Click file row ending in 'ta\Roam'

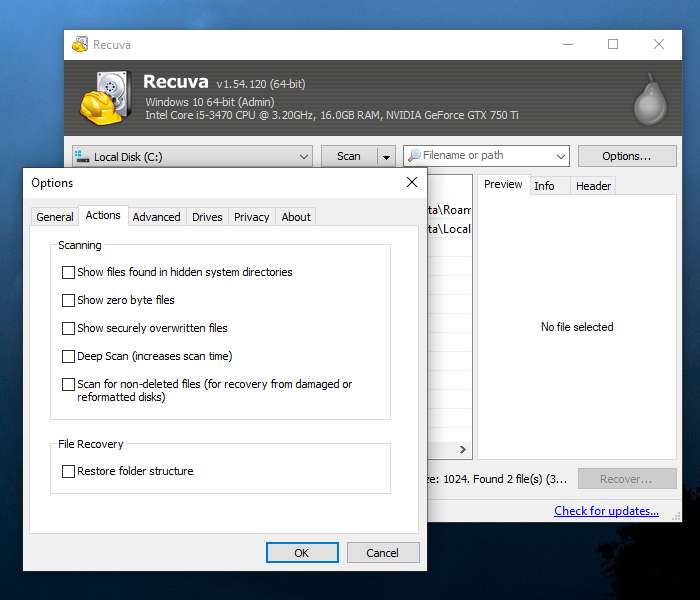(449, 210)
